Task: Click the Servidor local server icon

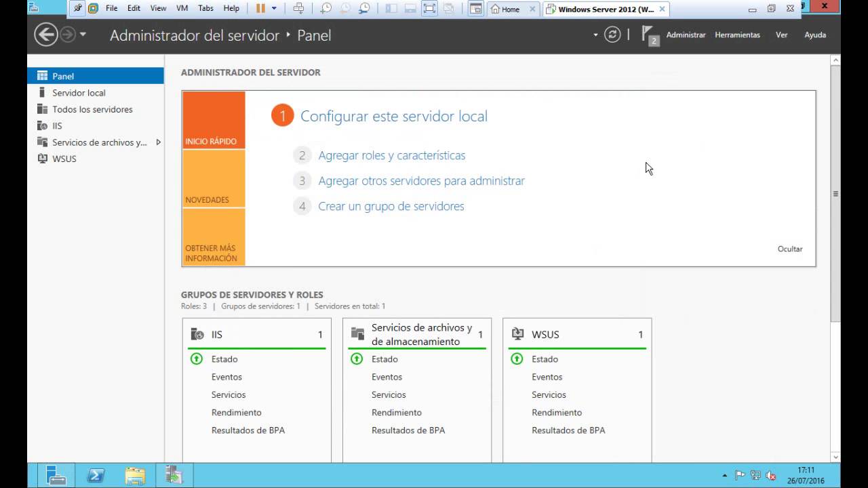Action: 42,92
